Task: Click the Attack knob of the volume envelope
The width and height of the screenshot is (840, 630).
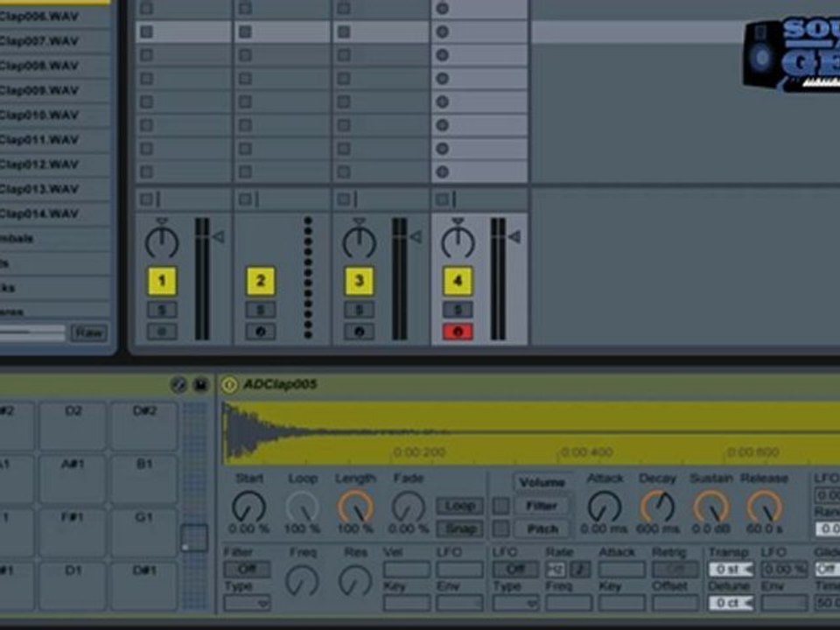Action: click(605, 507)
